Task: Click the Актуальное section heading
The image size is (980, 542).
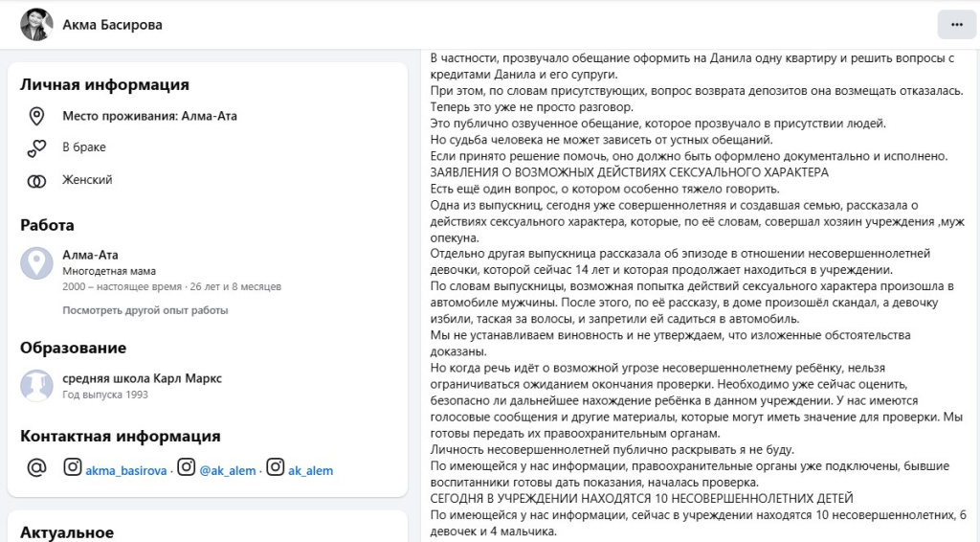Action: pos(67,533)
